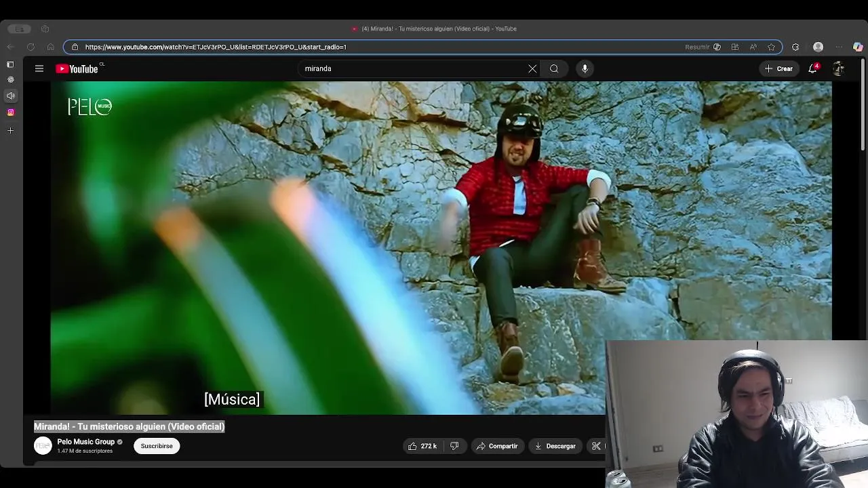This screenshot has height=488, width=868.
Task: Open the Crear button menu
Action: tap(778, 68)
